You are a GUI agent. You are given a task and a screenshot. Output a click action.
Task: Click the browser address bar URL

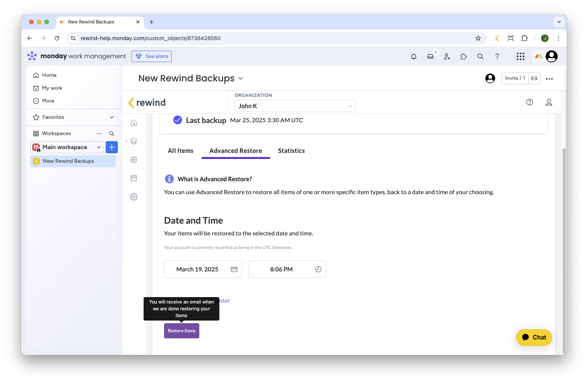point(150,38)
